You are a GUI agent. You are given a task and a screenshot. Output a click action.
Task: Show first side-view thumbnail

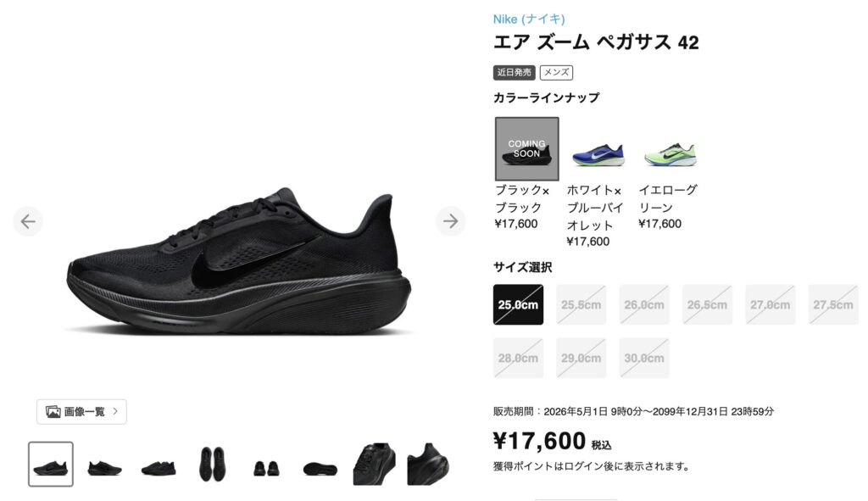coord(50,464)
